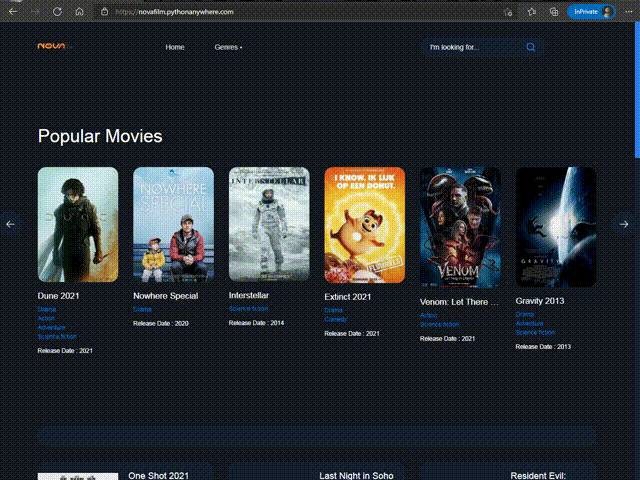This screenshot has height=480, width=640.
Task: Open the Last Night in Soho title
Action: tap(356, 476)
